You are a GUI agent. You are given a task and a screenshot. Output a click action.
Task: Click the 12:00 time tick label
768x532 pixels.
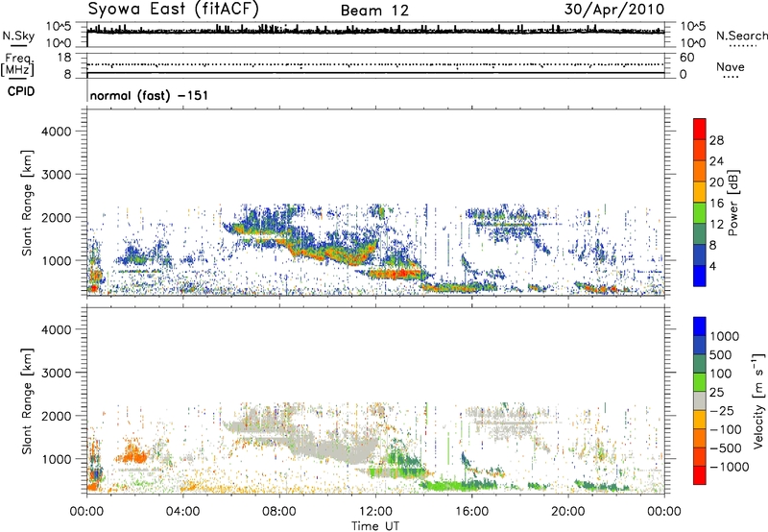pos(375,512)
